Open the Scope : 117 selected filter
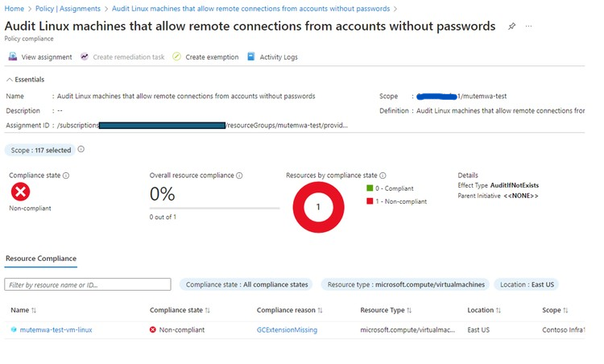This screenshot has height=364, width=604. [x=40, y=151]
